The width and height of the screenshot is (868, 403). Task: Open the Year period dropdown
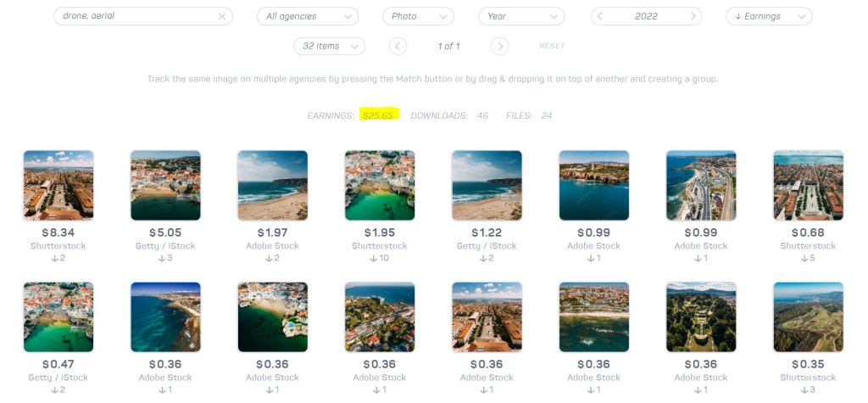click(x=520, y=16)
